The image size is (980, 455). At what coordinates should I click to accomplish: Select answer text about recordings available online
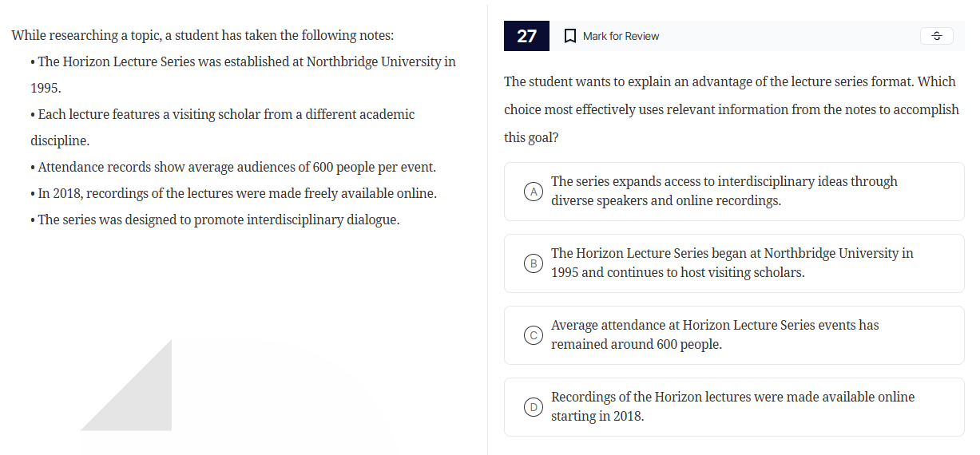[732, 407]
